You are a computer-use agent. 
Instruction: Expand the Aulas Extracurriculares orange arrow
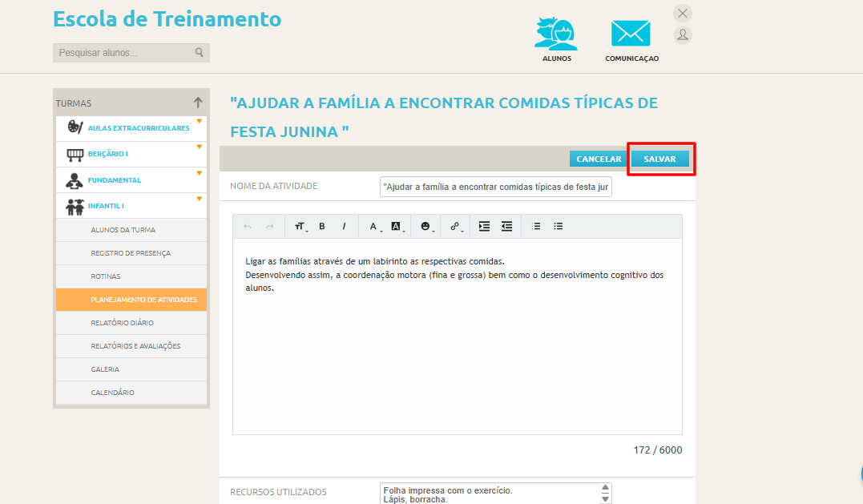coord(199,122)
